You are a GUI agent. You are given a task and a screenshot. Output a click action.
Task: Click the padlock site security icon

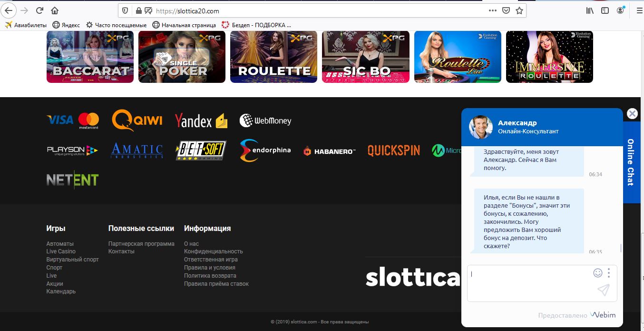click(139, 10)
